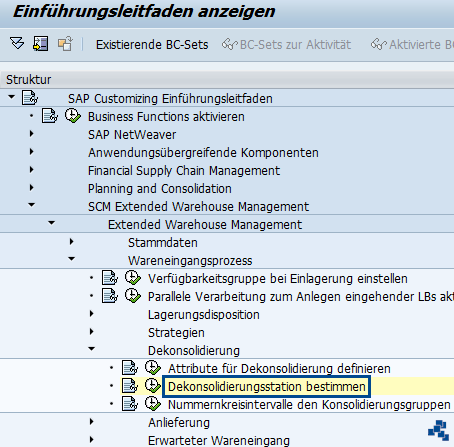Expand Financial Supply Chain Management node
Image resolution: width=454 pixels, height=447 pixels.
(x=32, y=170)
